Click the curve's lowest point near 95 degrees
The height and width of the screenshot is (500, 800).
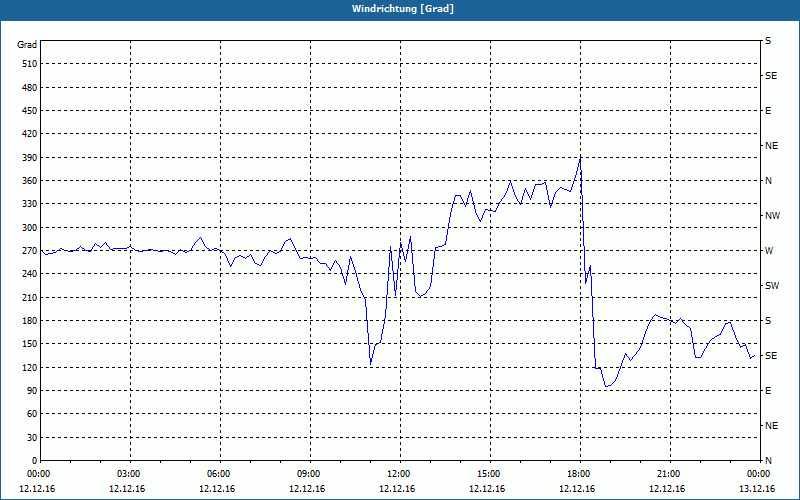(x=606, y=387)
